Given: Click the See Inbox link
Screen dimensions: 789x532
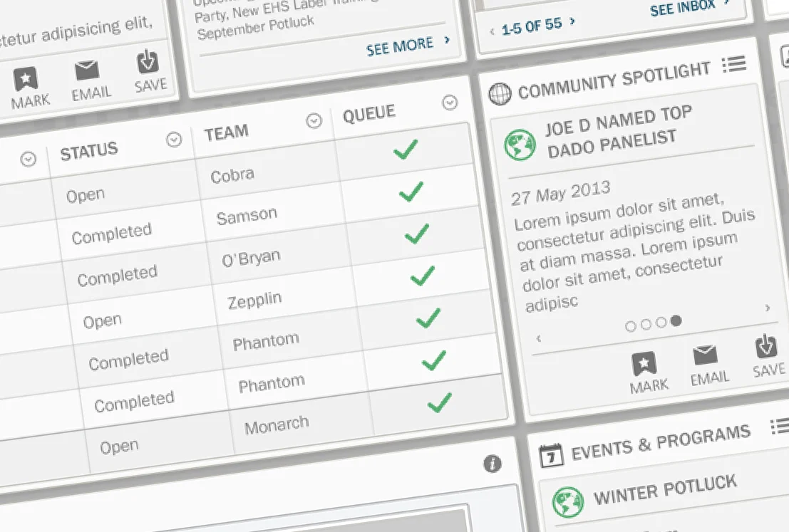Looking at the screenshot, I should 682,8.
